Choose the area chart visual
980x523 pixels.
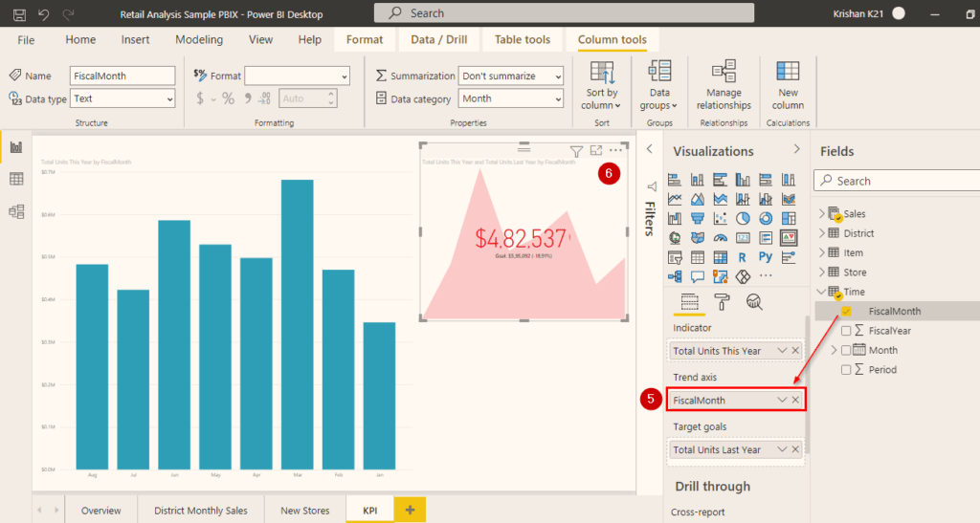(698, 199)
